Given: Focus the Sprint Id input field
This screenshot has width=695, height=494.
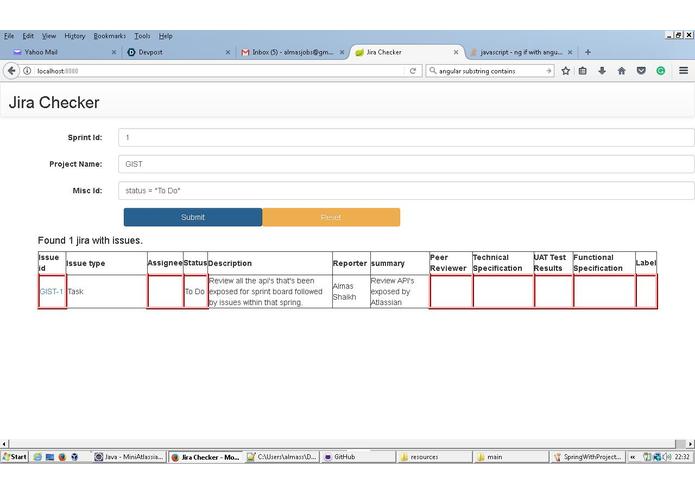Looking at the screenshot, I should 406,137.
